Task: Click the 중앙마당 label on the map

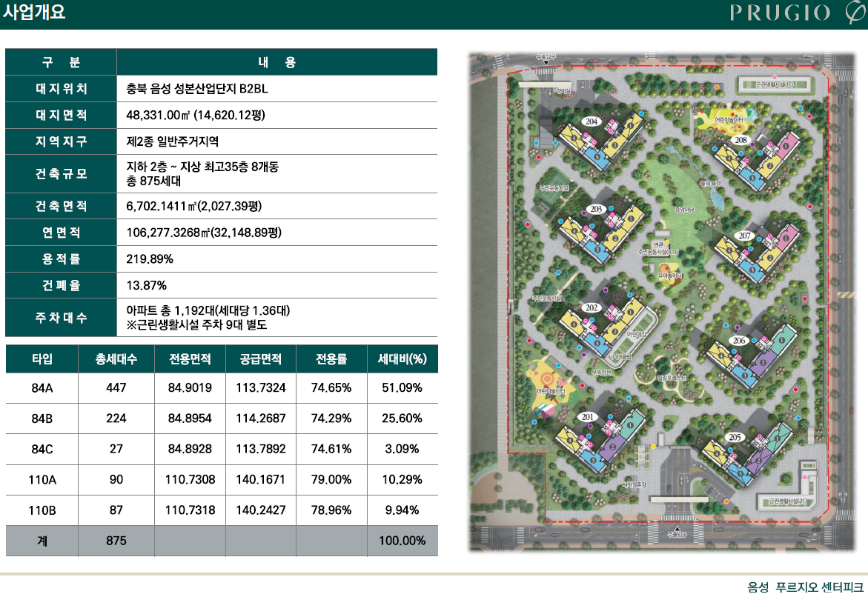Action: (x=684, y=210)
